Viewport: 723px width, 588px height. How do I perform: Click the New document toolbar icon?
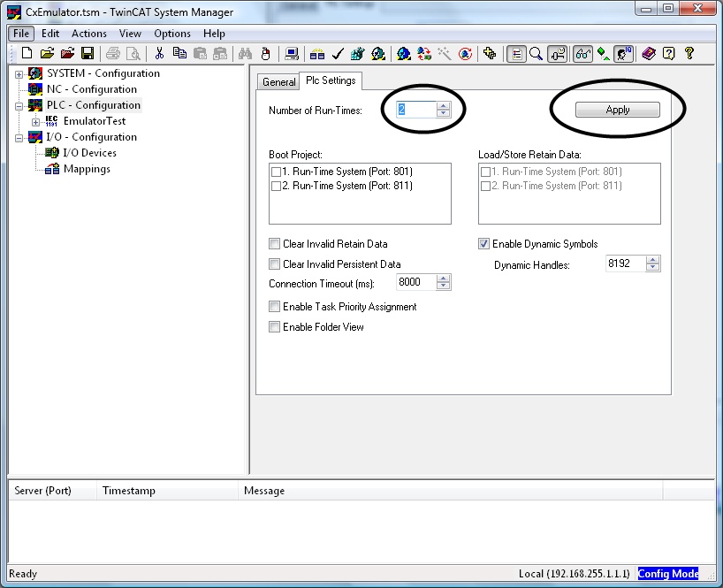click(27, 54)
